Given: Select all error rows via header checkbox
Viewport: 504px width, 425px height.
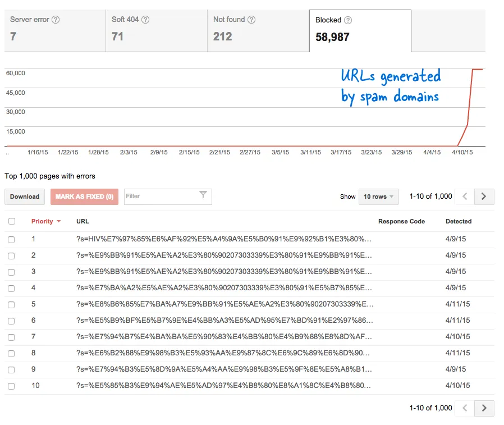Looking at the screenshot, I should tap(12, 221).
